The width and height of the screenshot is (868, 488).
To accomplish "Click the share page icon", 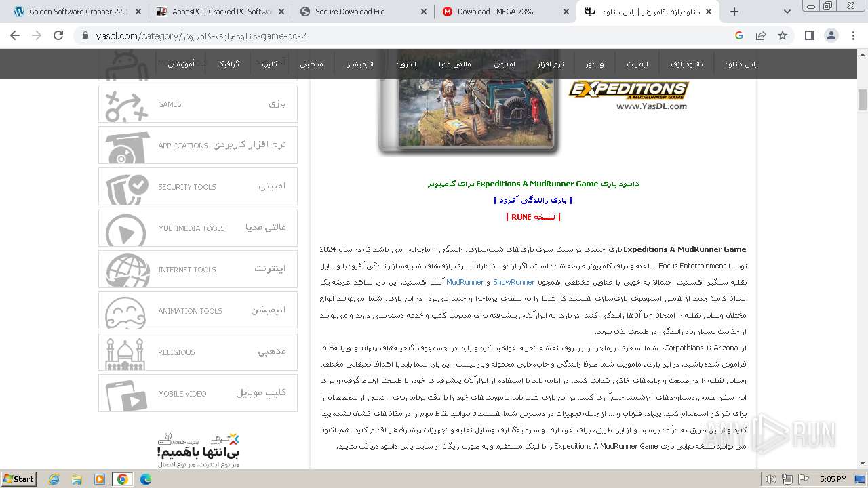I will coord(761,35).
